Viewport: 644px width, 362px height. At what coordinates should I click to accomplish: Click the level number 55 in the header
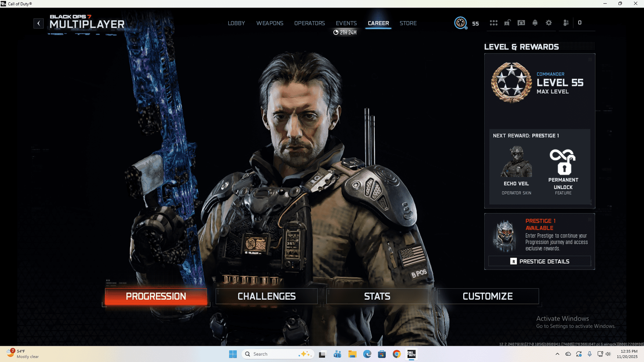click(475, 24)
